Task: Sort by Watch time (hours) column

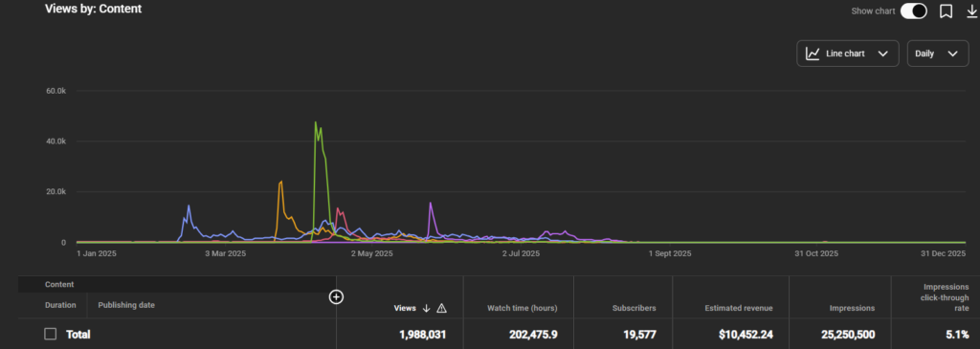Action: tap(522, 308)
